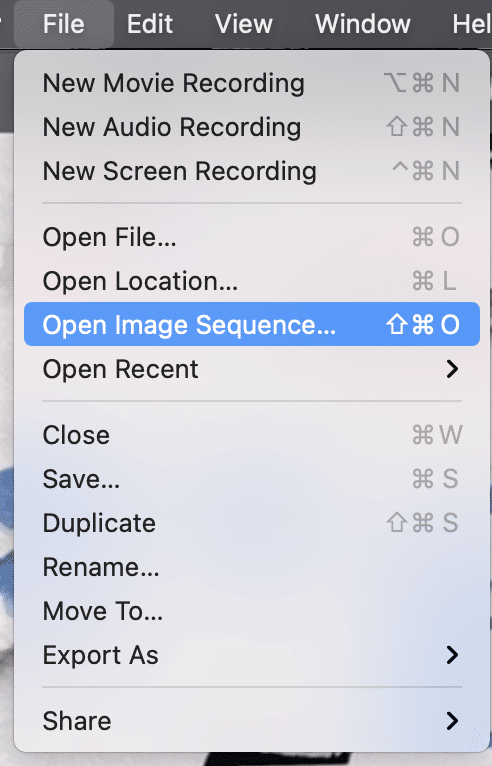Choose Duplicate menu item
The image size is (492, 766).
coord(252,523)
